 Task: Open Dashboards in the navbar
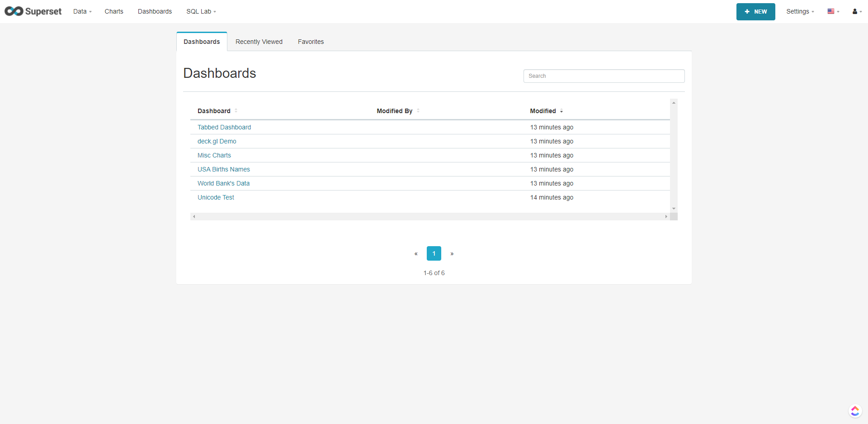point(155,11)
